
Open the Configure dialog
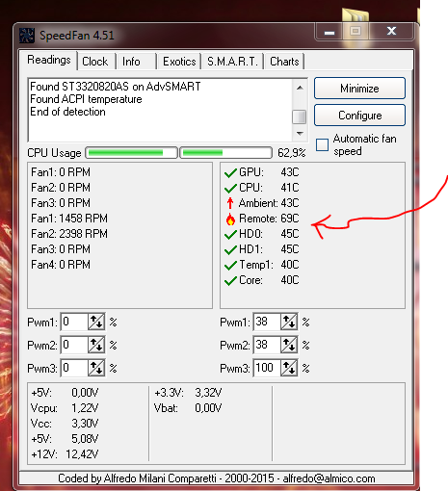coord(359,116)
